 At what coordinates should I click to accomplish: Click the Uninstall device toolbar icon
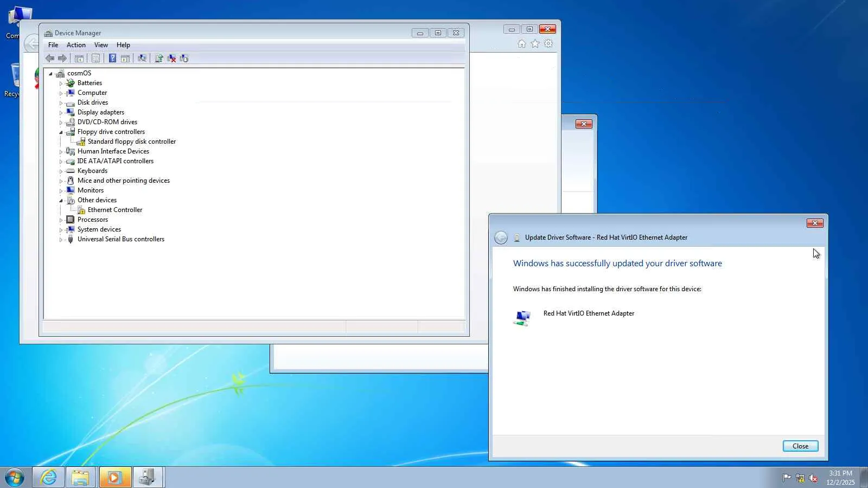(x=171, y=59)
